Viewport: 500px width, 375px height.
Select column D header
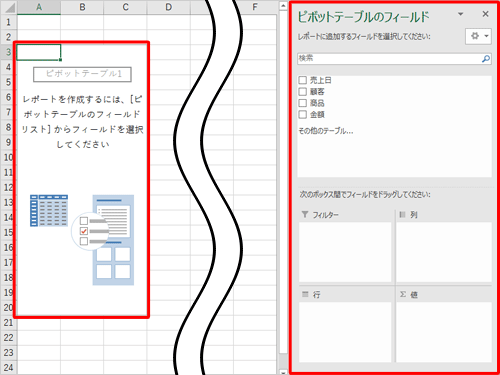point(169,7)
